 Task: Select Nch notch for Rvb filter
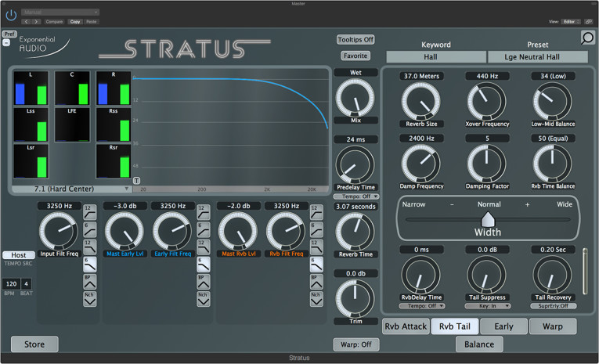pyautogui.click(x=316, y=299)
